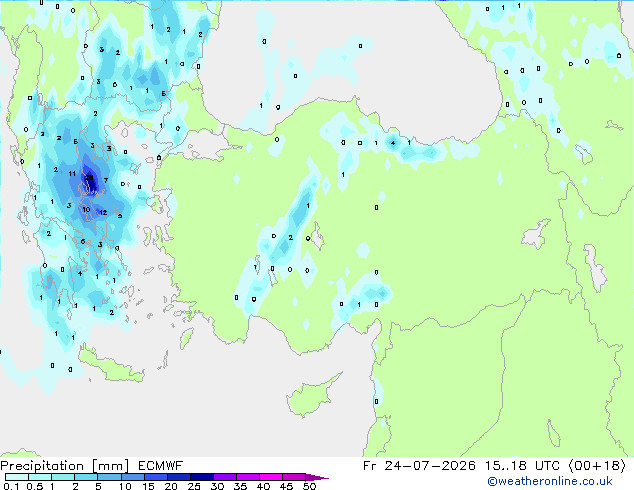The height and width of the screenshot is (490, 634).
Task: Click the 1–2 mm legend color swatch
Action: coord(63,477)
